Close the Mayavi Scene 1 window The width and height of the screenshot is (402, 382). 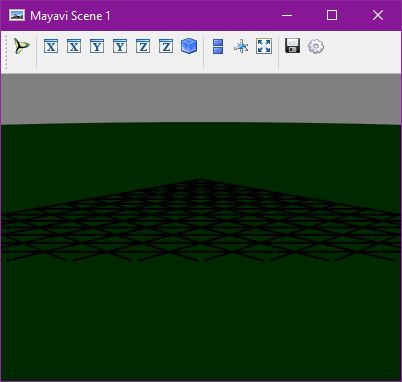point(378,15)
